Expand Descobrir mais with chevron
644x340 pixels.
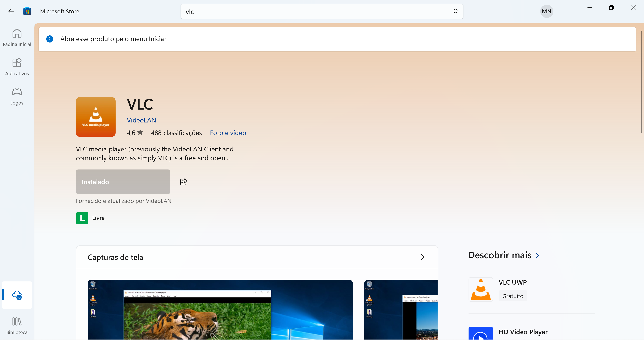538,255
